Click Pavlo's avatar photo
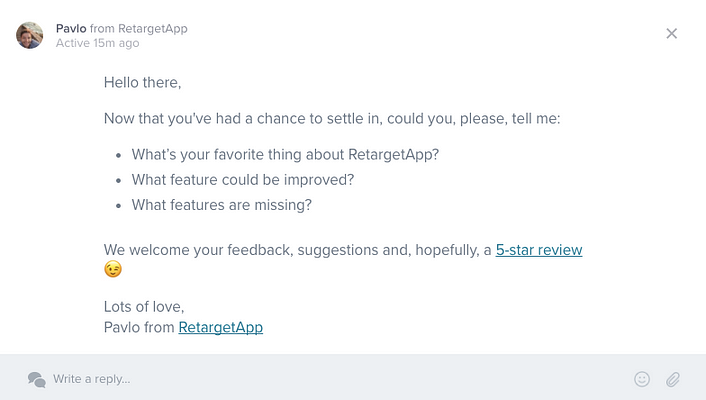 coord(30,35)
